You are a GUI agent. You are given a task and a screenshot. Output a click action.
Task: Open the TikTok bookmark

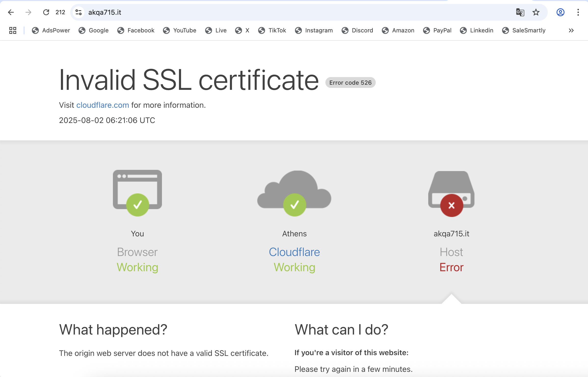[x=272, y=30]
